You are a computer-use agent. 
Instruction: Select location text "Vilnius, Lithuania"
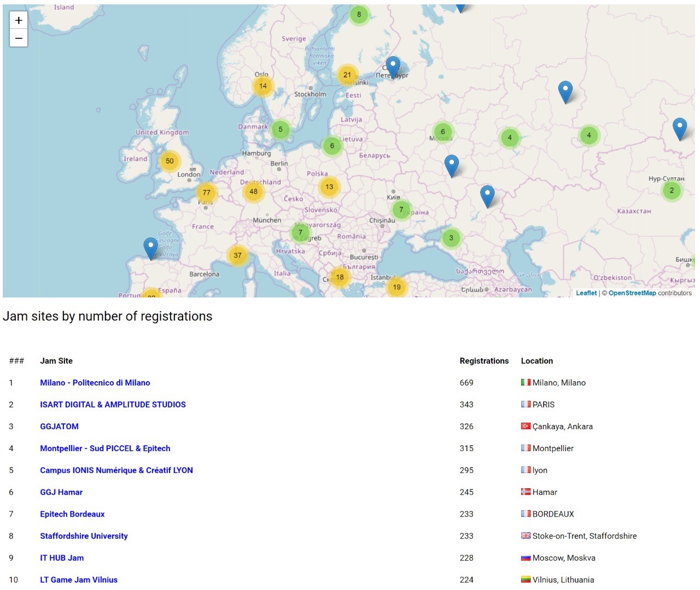coord(563,580)
